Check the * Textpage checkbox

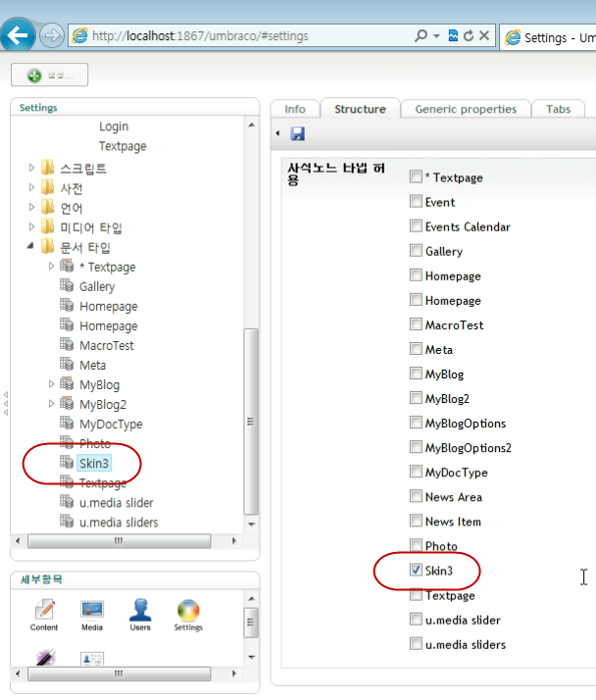coord(416,176)
